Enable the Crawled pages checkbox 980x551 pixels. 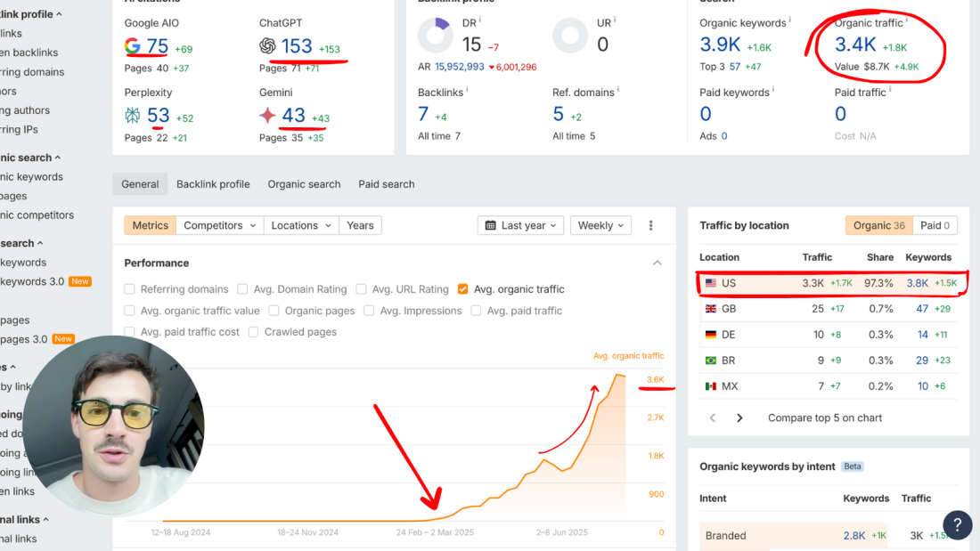253,332
